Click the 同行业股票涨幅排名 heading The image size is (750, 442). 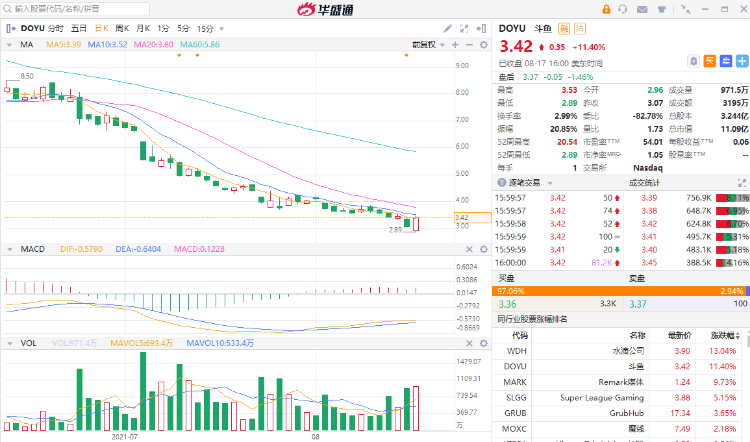click(x=532, y=319)
